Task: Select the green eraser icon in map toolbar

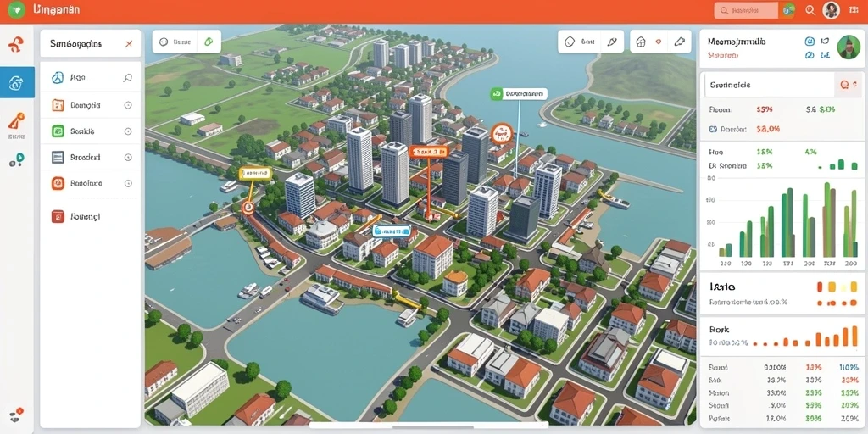Action: [x=209, y=42]
